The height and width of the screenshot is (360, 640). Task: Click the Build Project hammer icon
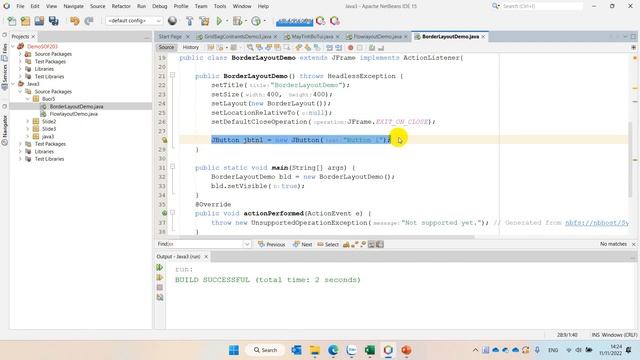click(189, 21)
